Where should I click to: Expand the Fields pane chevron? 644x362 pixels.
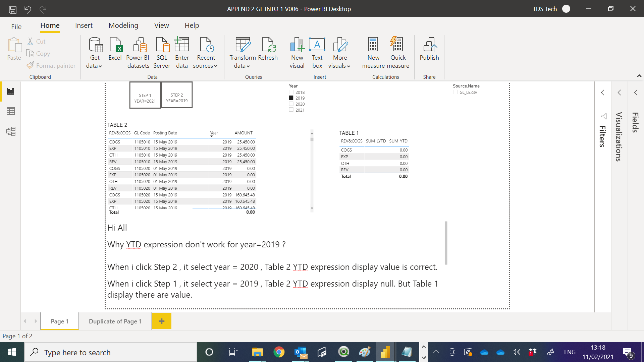[636, 93]
